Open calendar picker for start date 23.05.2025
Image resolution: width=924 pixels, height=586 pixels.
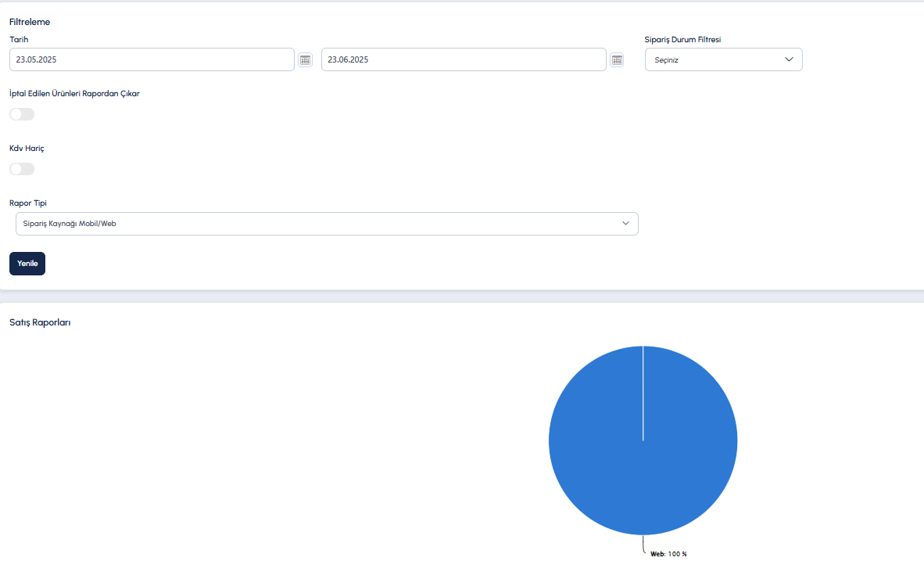coord(305,59)
